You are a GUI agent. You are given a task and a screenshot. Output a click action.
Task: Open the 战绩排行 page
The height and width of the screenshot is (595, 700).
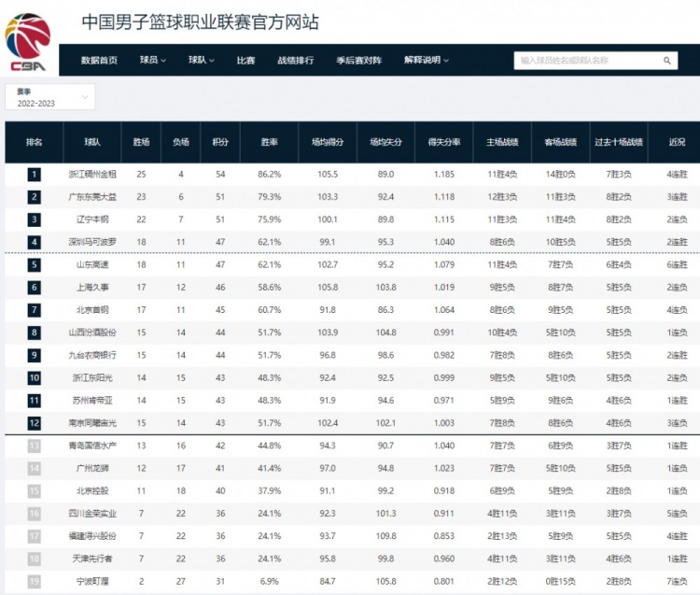[296, 61]
